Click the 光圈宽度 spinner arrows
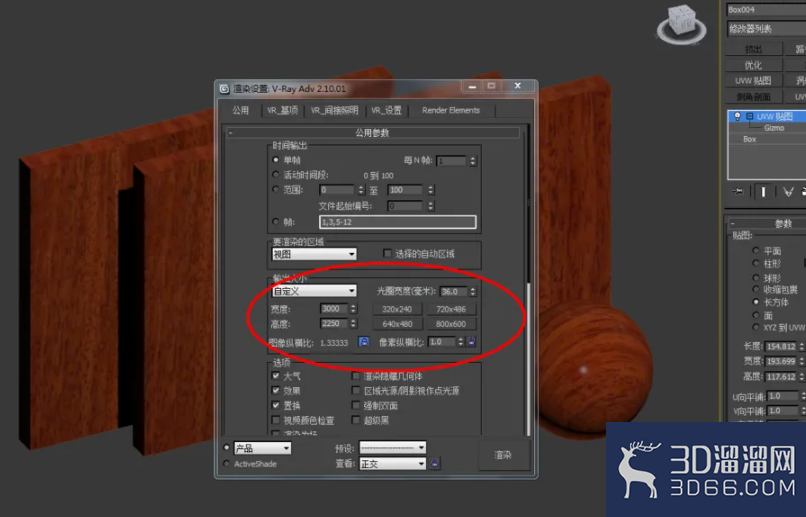The height and width of the screenshot is (517, 806). 472,291
